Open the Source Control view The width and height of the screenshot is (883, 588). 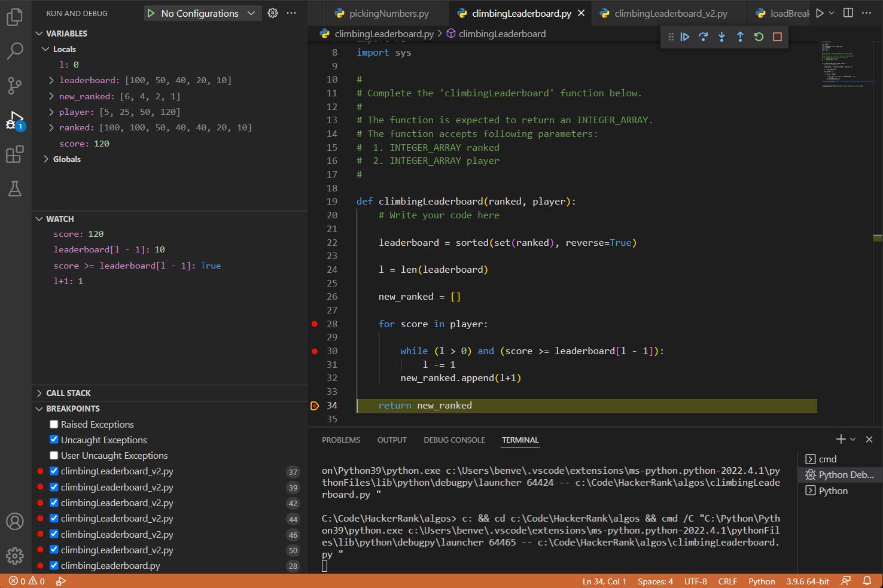point(15,86)
